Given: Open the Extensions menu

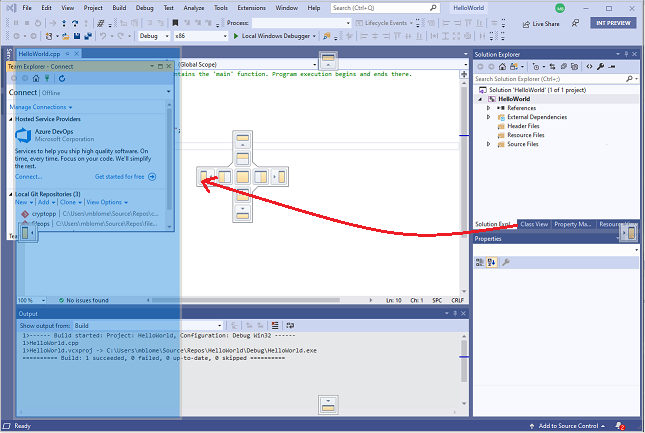Looking at the screenshot, I should (251, 8).
